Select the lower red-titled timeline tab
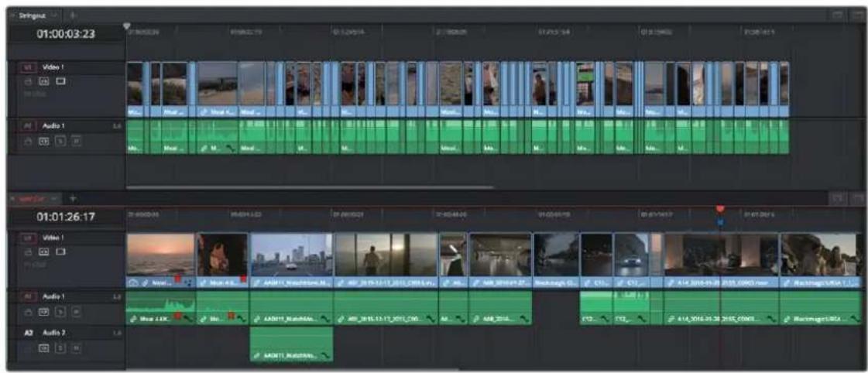Viewport: 868px width, 373px height. pyautogui.click(x=33, y=198)
